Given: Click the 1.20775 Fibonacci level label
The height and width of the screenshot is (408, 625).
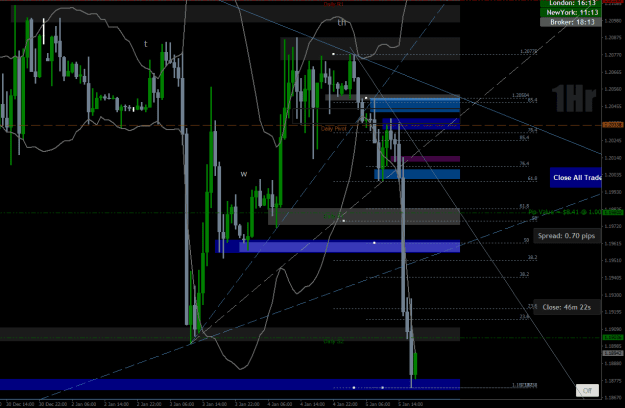Looking at the screenshot, I should coord(529,52).
